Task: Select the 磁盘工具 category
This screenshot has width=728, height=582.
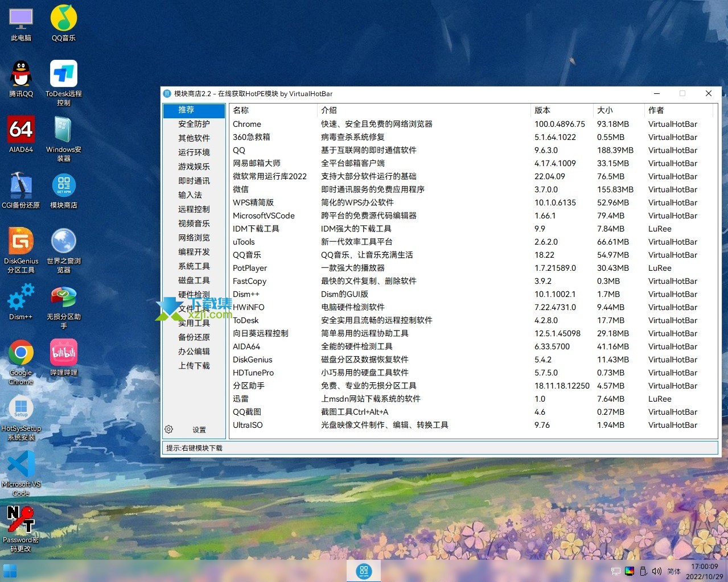Action: (194, 280)
